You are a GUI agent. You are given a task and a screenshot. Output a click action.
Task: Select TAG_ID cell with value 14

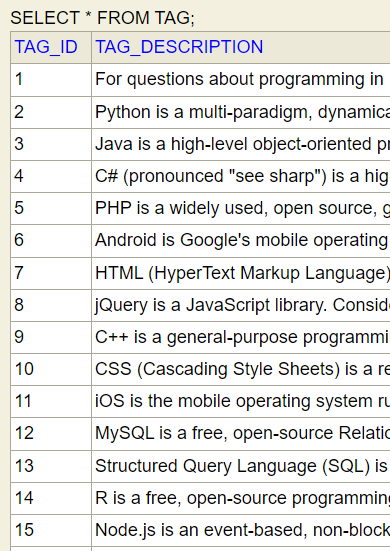tap(51, 499)
